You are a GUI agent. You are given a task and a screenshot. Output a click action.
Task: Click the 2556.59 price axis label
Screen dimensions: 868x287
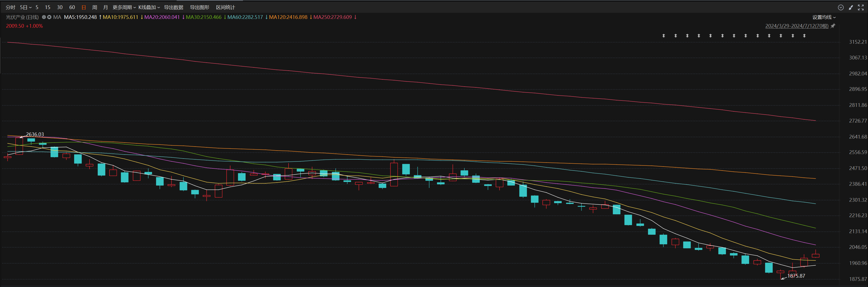(x=858, y=152)
